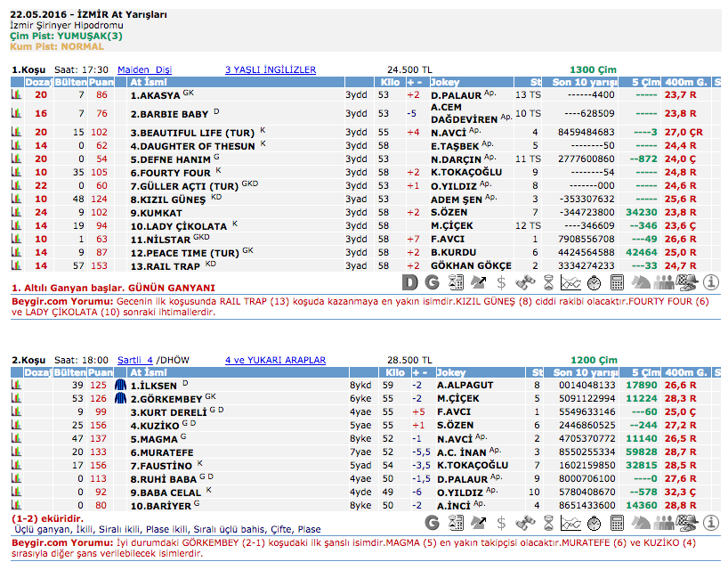Click the "Puan" column header in race 2
This screenshot has height=570, width=728.
pyautogui.click(x=100, y=372)
